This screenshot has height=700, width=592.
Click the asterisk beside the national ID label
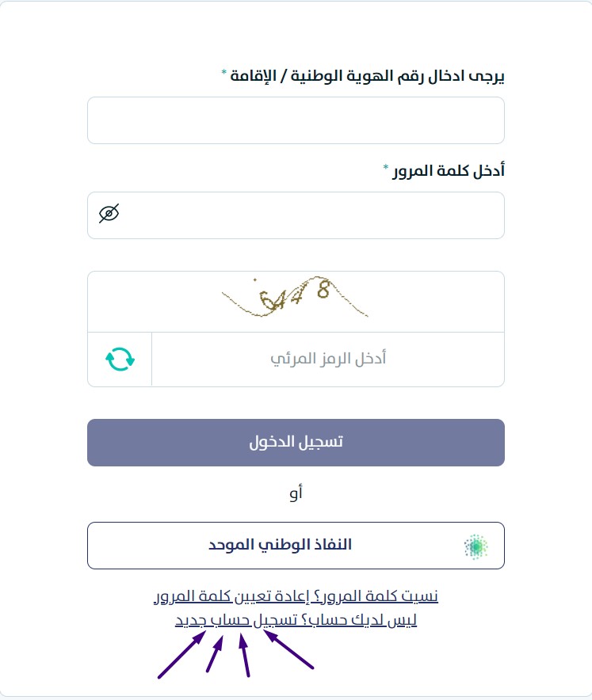223,72
